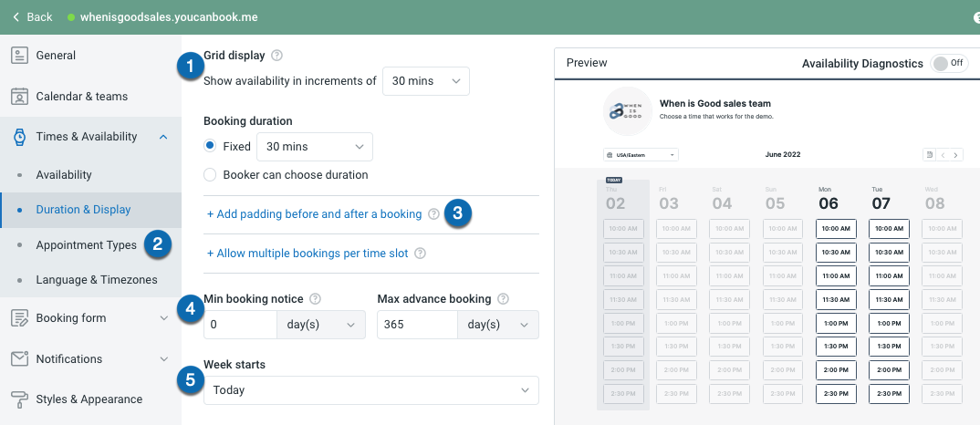This screenshot has height=425, width=980.
Task: Select the Fixed booking duration radio button
Action: pyautogui.click(x=211, y=146)
